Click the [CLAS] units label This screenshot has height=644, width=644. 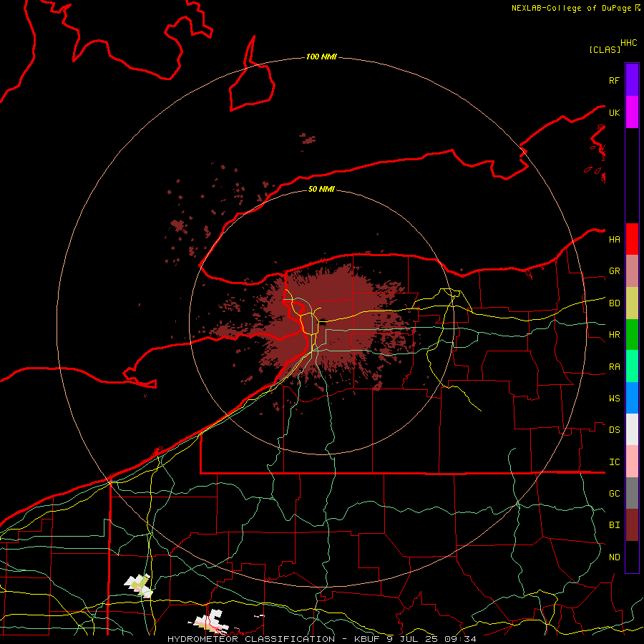pyautogui.click(x=605, y=49)
